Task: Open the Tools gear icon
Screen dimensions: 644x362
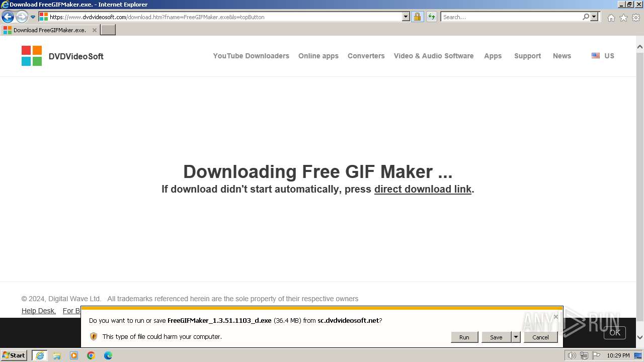Action: tap(636, 18)
